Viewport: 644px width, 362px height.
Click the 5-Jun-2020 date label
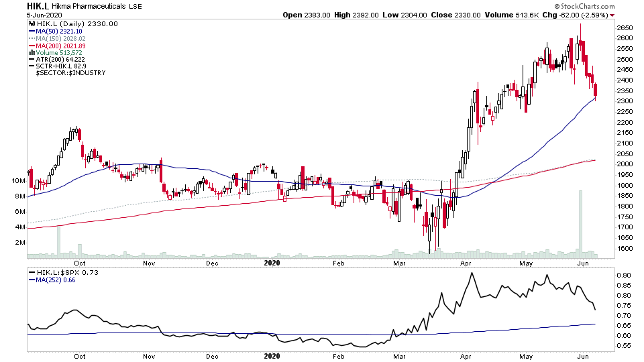click(44, 15)
